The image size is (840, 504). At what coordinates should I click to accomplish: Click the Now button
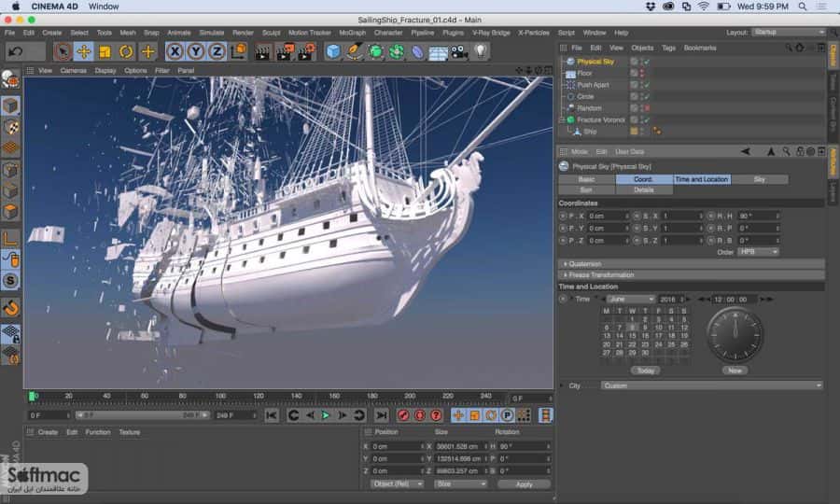pos(735,371)
